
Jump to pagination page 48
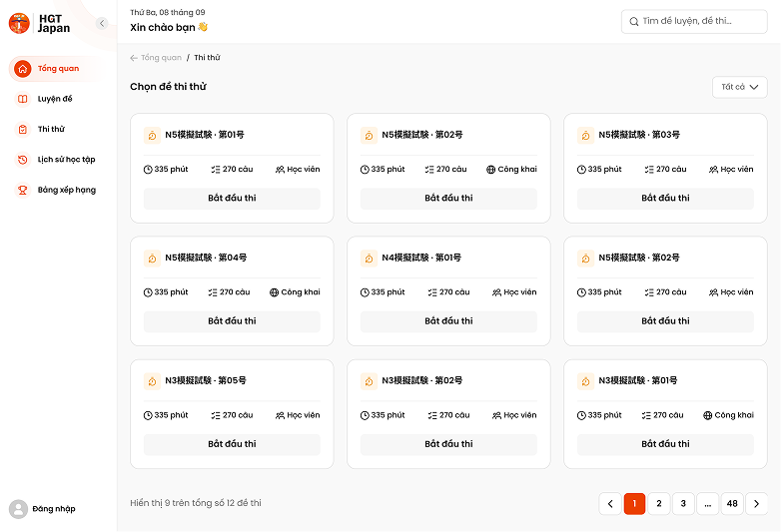point(732,504)
